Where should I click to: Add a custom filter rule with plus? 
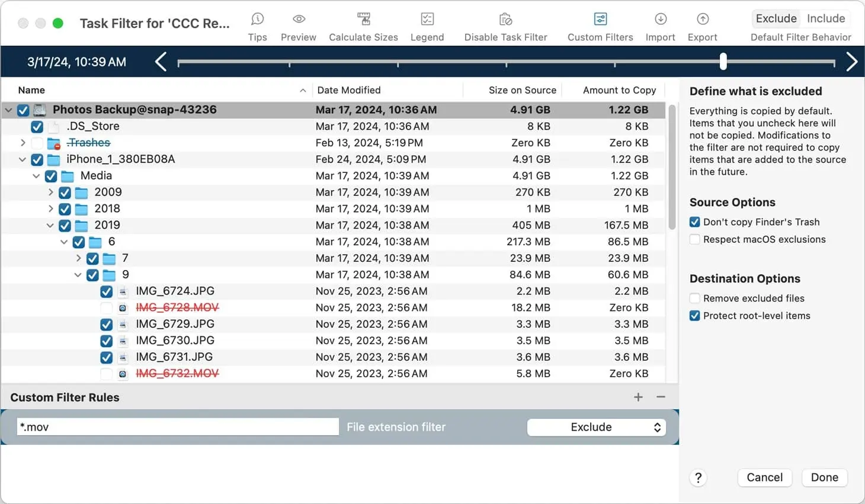(x=638, y=397)
